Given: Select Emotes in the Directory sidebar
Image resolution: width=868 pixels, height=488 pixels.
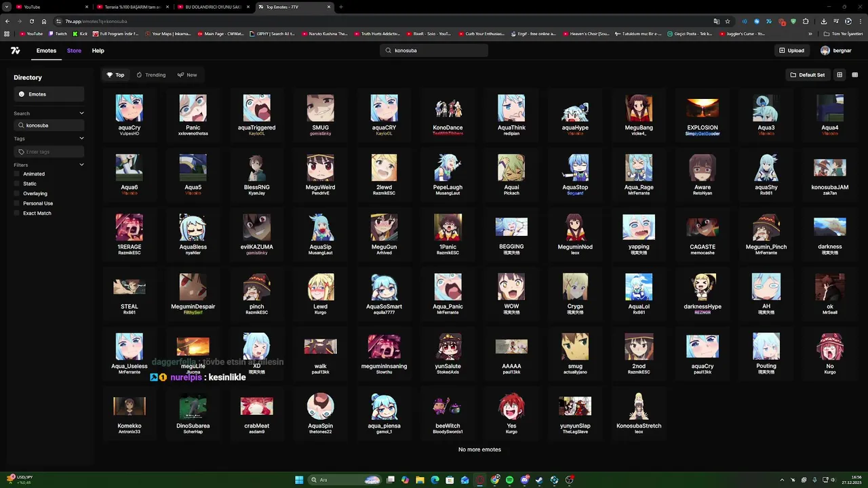Looking at the screenshot, I should click(49, 94).
